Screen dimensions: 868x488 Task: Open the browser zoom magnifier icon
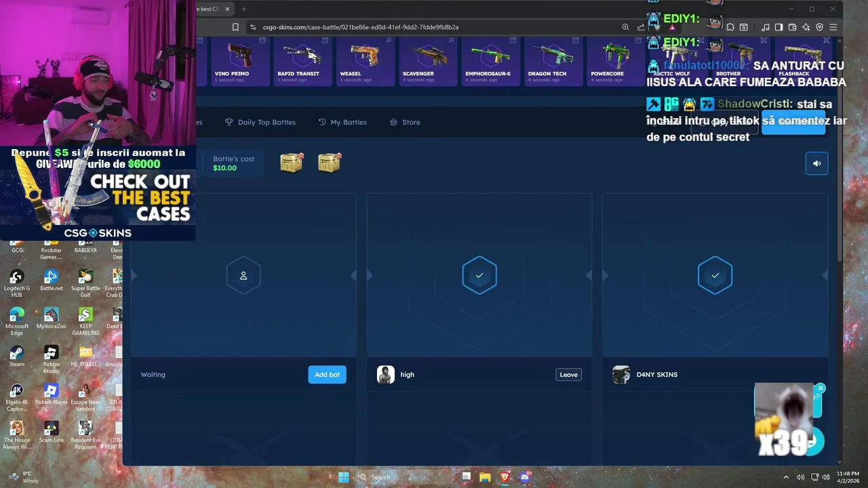click(x=625, y=27)
